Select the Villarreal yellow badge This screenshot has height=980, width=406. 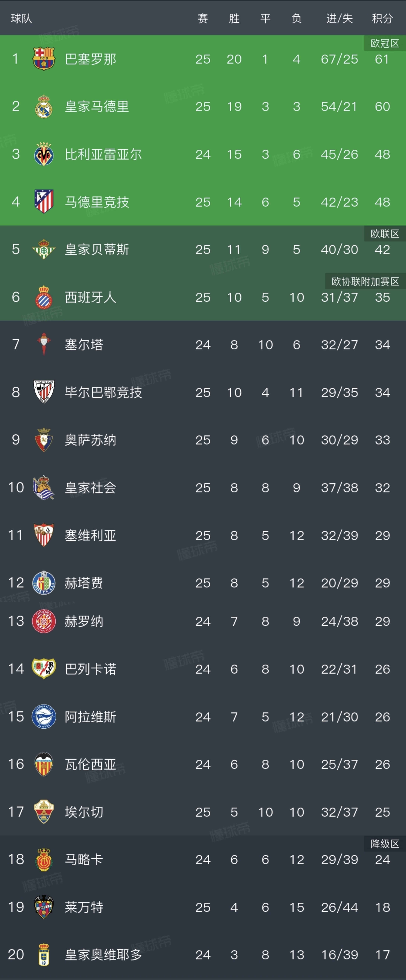tap(44, 154)
